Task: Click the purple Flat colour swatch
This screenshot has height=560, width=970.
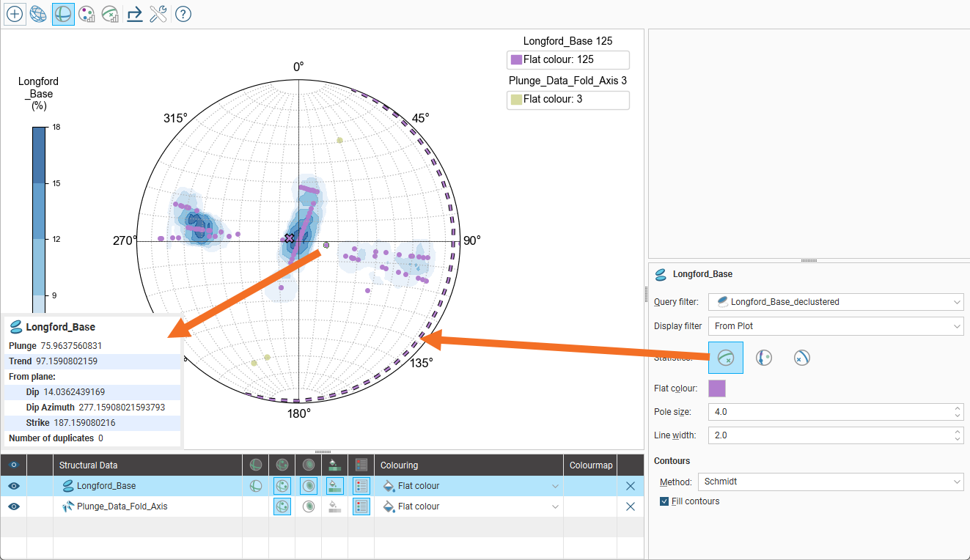Action: click(x=716, y=388)
